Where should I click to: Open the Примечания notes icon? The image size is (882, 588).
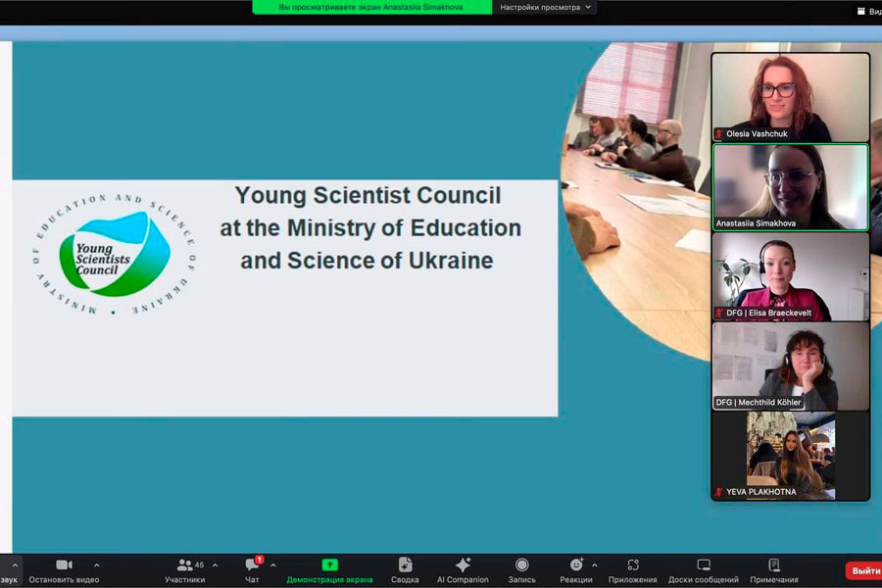click(774, 564)
